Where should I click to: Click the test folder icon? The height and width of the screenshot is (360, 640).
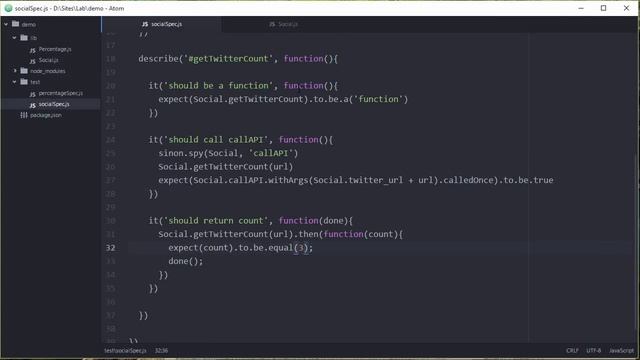[24, 82]
